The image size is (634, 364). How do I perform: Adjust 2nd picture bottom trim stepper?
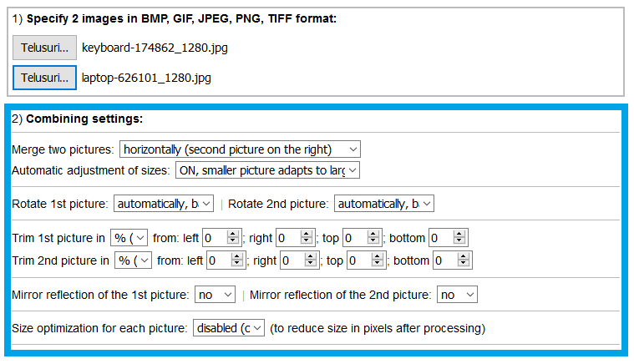click(464, 260)
